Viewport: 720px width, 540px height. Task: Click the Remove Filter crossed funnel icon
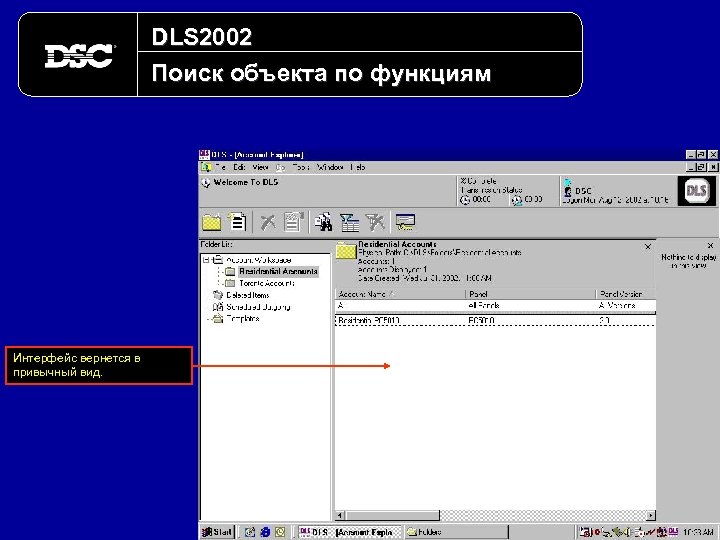[x=375, y=223]
